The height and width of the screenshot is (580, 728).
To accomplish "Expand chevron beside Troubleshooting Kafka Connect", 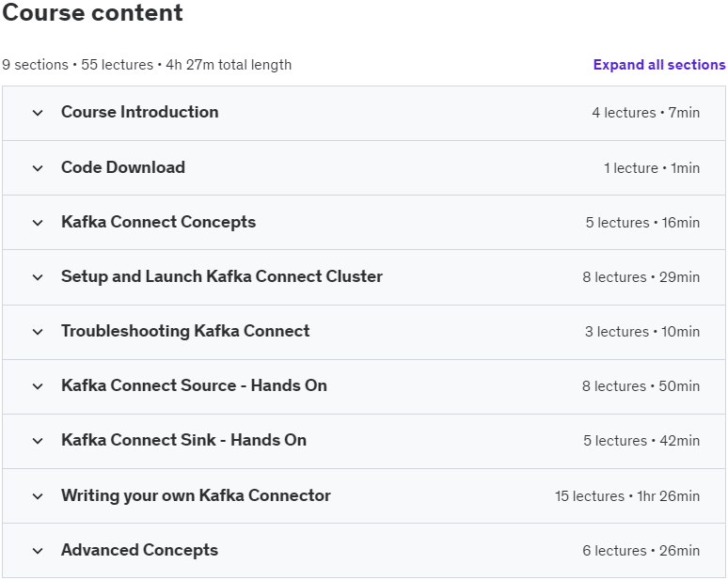I will (x=38, y=332).
